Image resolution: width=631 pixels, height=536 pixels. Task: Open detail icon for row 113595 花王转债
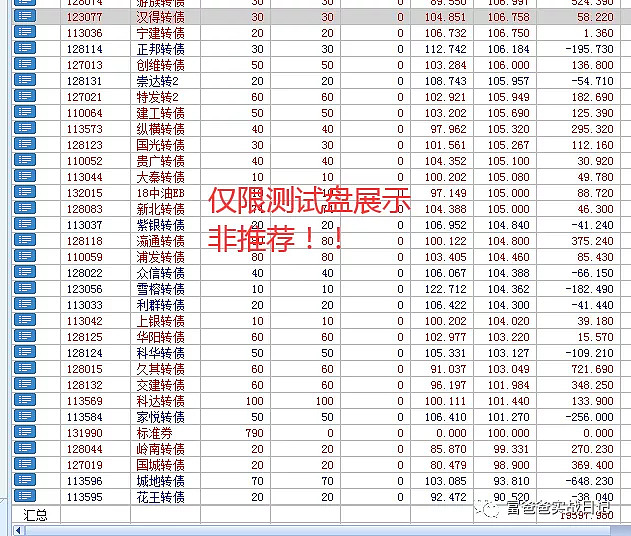(x=25, y=496)
